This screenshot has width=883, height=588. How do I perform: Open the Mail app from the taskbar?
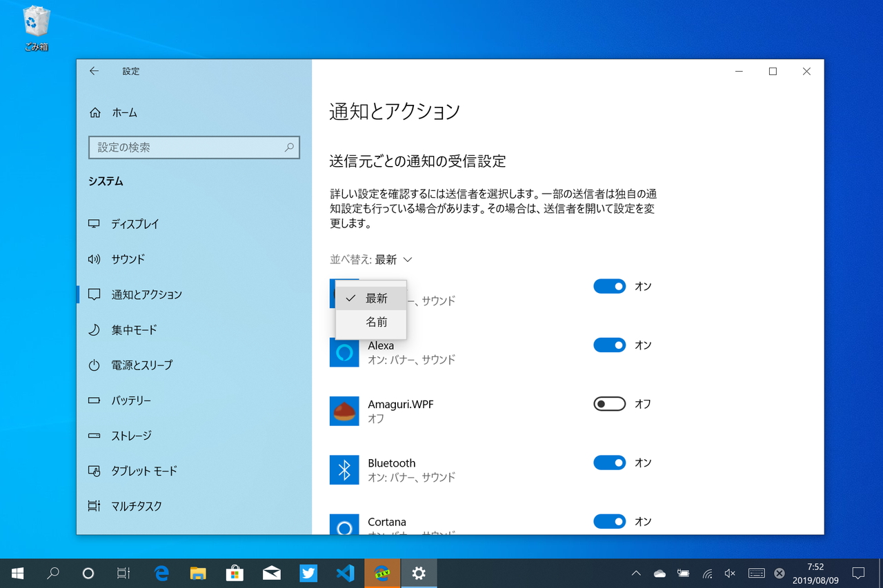click(x=272, y=573)
